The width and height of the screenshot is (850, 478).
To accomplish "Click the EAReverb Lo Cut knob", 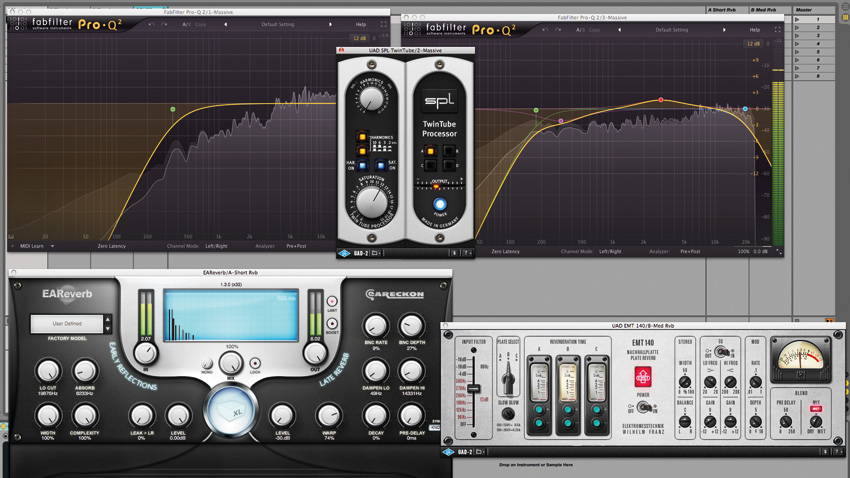I will 48,371.
